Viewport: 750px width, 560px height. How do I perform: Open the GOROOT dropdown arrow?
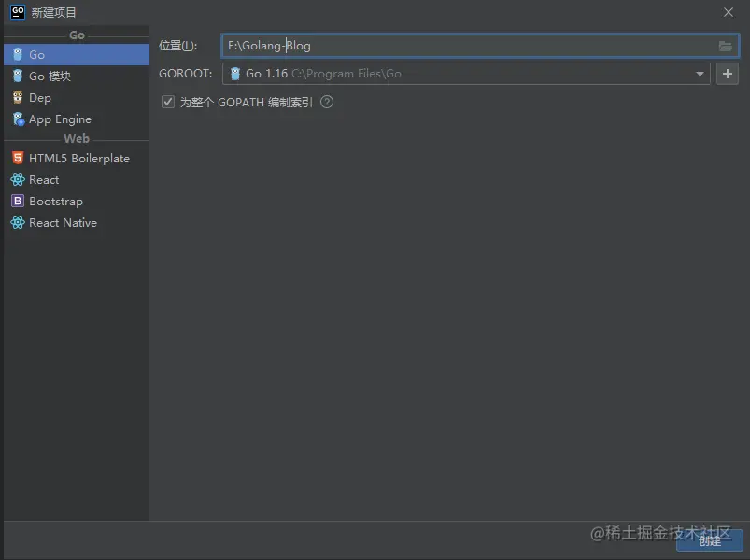[700, 74]
